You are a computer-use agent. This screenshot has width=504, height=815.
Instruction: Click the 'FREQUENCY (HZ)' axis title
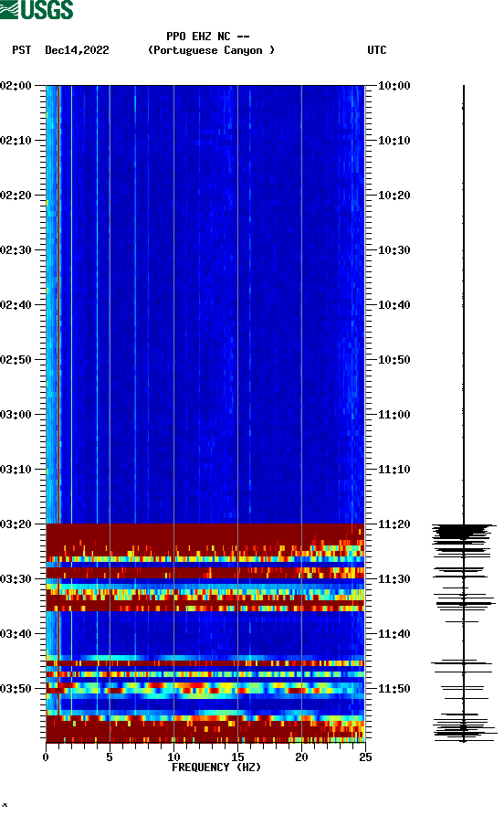pyautogui.click(x=216, y=767)
